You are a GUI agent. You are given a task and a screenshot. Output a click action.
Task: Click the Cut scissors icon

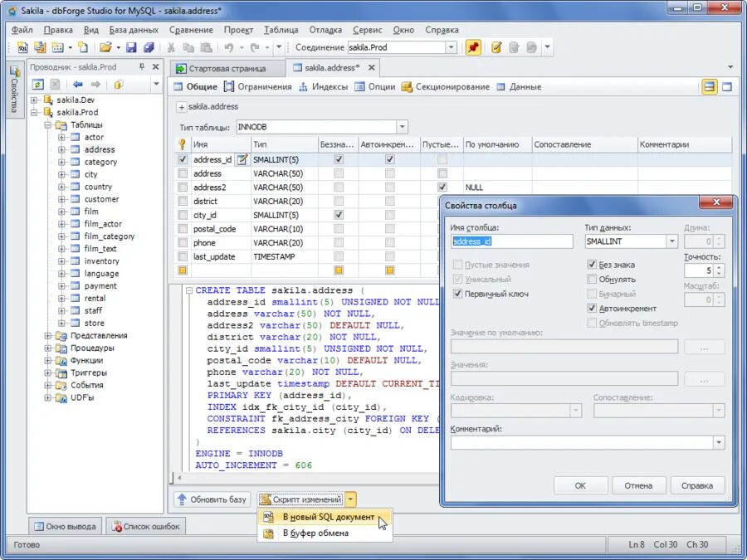(x=171, y=47)
